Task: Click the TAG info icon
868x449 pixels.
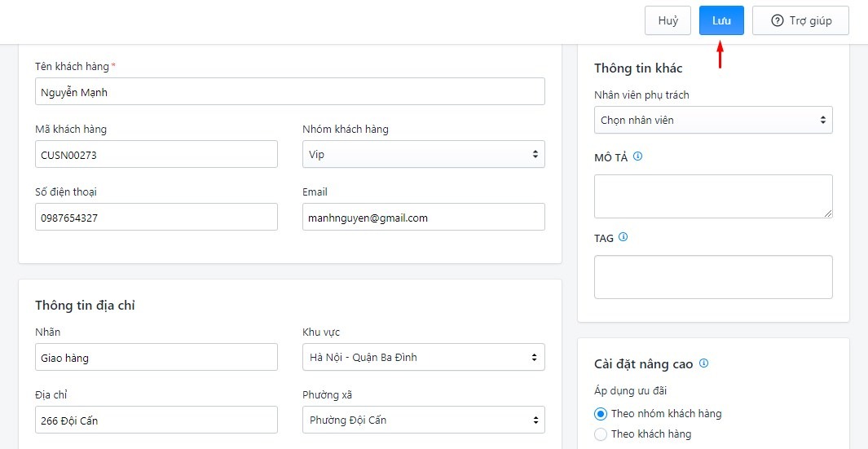Action: point(623,238)
